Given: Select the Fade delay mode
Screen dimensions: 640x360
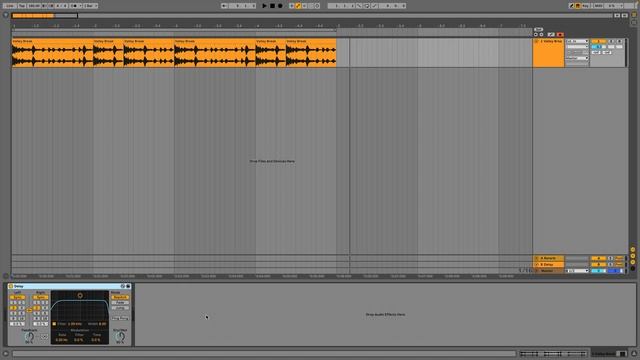Looking at the screenshot, I should point(120,303).
